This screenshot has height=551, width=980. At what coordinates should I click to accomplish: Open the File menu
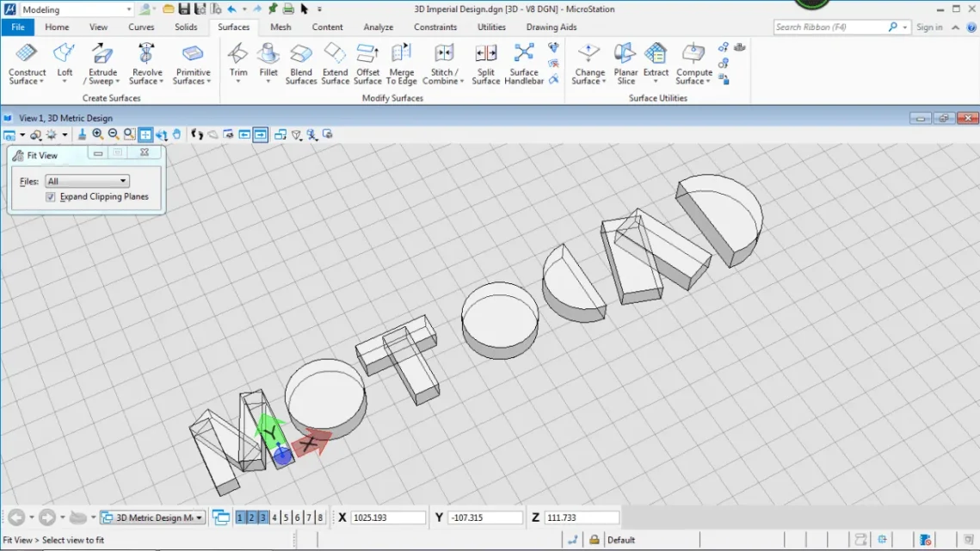tap(17, 27)
